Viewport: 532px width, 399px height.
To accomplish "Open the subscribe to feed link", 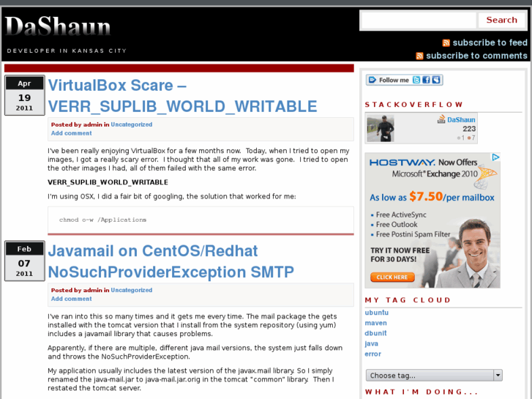I will pos(490,42).
